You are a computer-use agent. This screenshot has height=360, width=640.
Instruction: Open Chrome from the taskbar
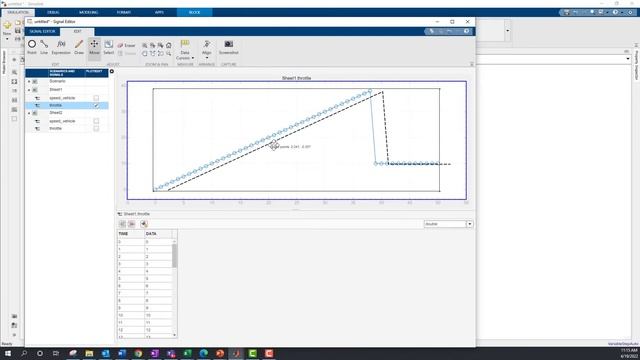138,353
